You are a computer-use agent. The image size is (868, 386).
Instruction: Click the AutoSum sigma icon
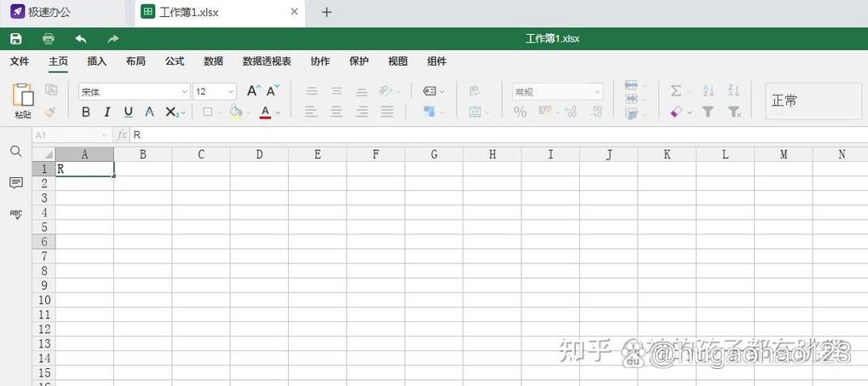(x=675, y=91)
